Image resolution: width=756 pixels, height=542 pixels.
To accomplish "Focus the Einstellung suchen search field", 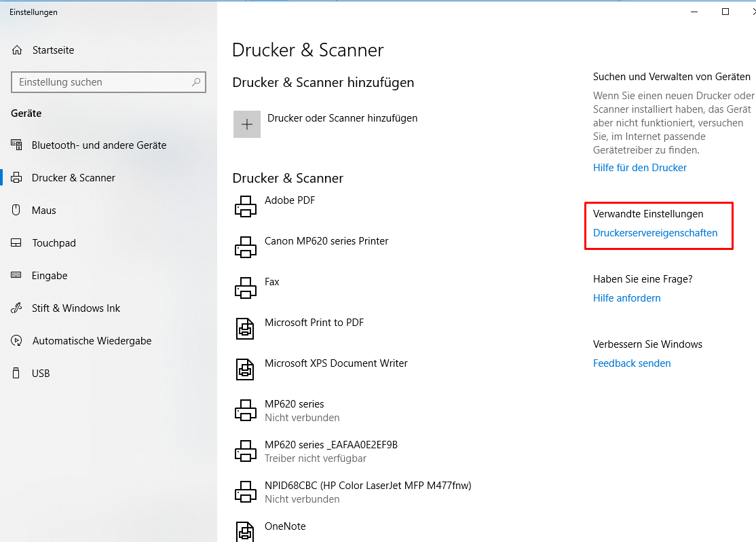I will point(109,82).
